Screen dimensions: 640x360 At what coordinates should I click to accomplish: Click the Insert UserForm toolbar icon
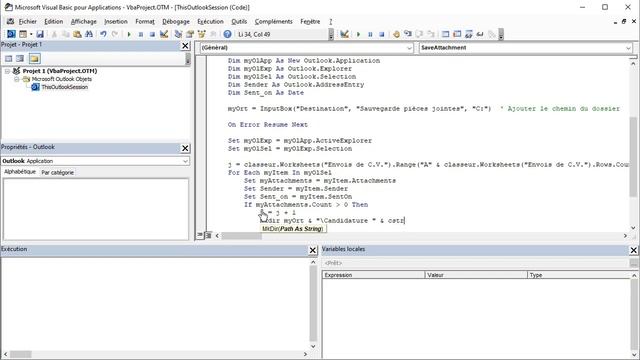[x=23, y=34]
